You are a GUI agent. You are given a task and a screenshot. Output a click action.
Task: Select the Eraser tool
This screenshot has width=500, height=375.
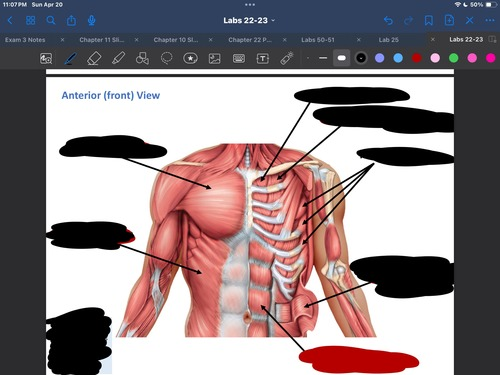(94, 58)
